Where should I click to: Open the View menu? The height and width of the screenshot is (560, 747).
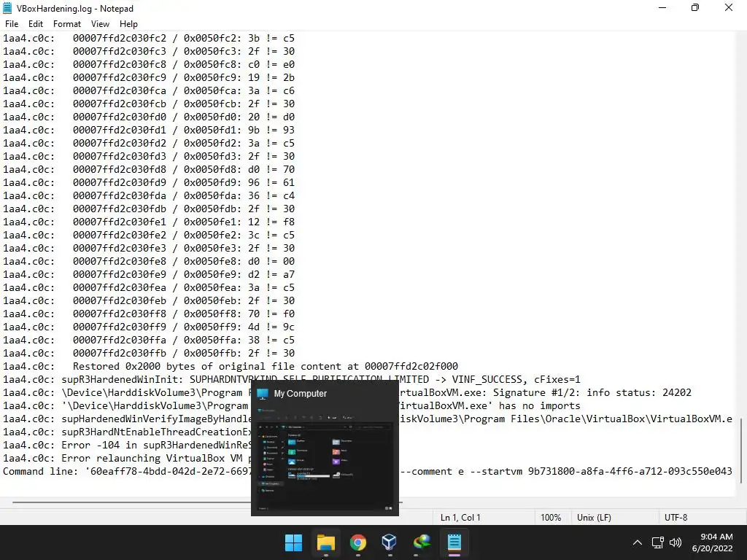[100, 24]
